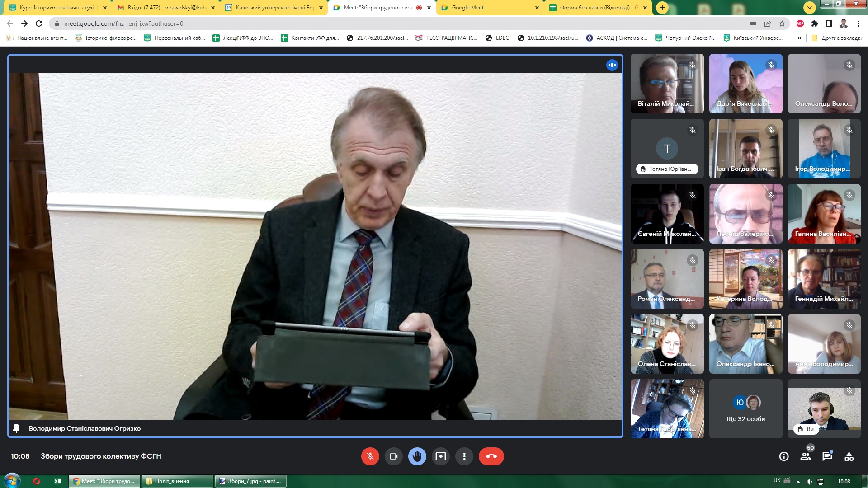
Task: Open the 'Другие закладки' bookmarks folder
Action: 837,38
